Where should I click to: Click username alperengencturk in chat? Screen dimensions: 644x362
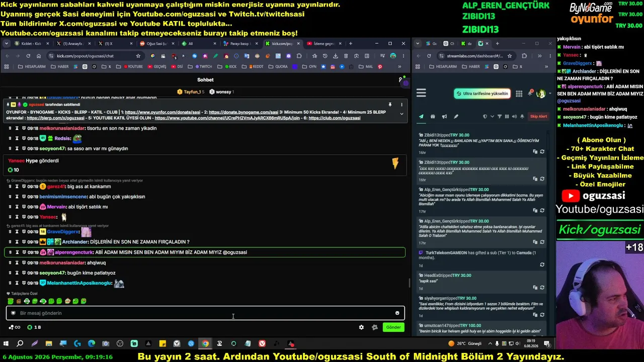[x=74, y=252]
